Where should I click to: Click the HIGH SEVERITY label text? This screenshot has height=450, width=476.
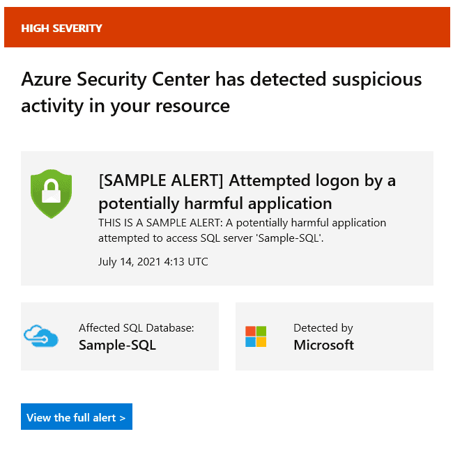[61, 29]
